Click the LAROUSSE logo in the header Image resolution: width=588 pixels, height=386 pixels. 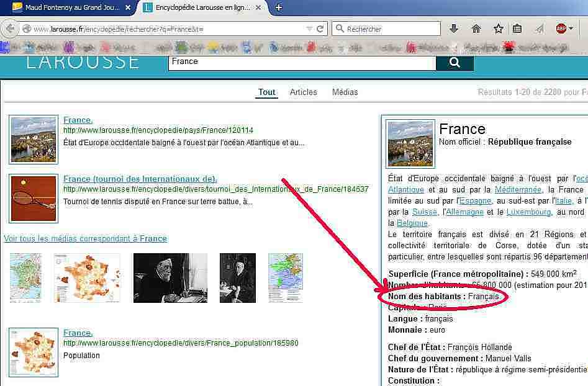coord(83,63)
